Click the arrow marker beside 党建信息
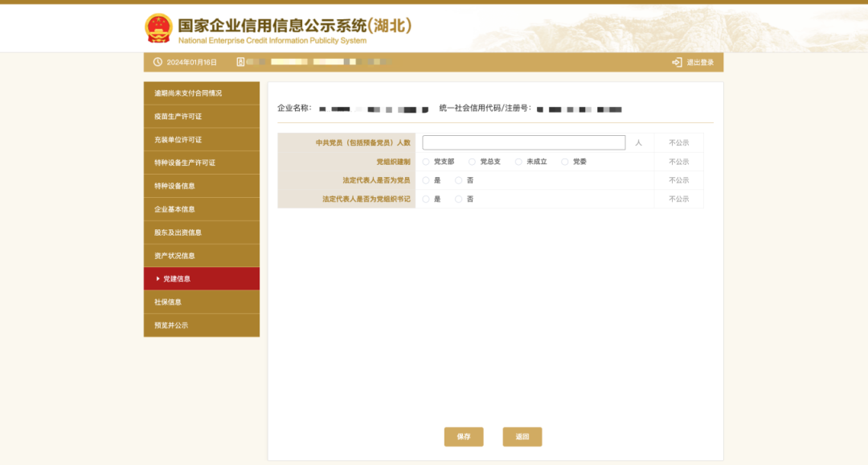The image size is (868, 465). (158, 278)
